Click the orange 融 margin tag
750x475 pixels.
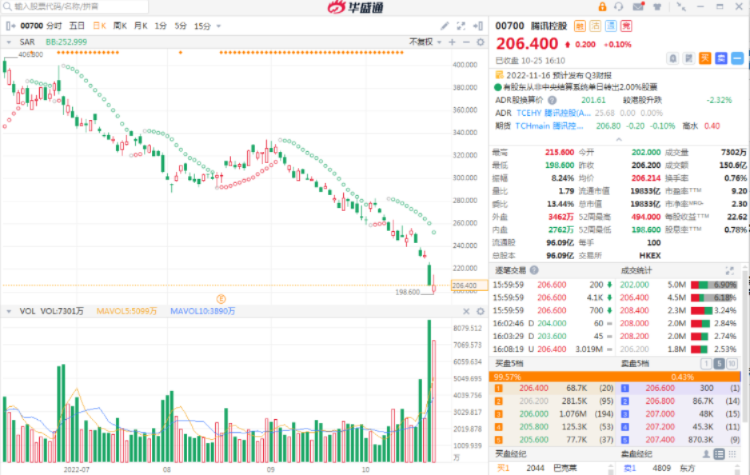tap(580, 26)
